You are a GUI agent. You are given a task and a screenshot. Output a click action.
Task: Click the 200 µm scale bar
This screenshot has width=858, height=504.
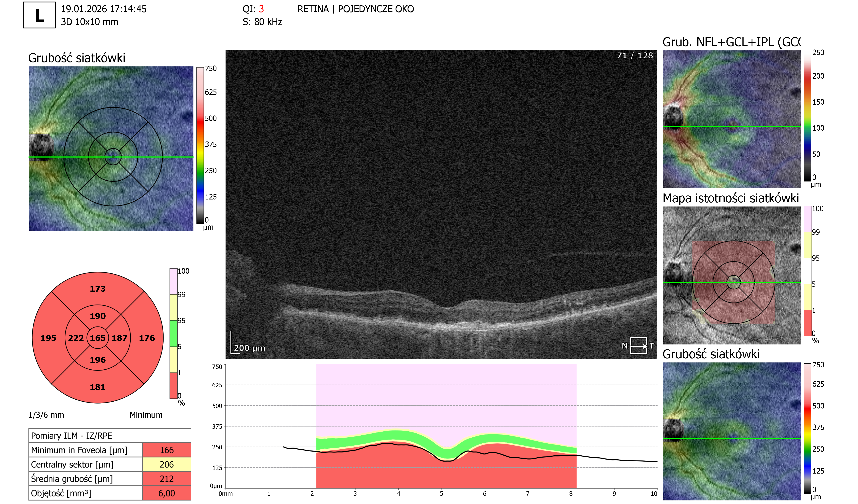coord(248,343)
